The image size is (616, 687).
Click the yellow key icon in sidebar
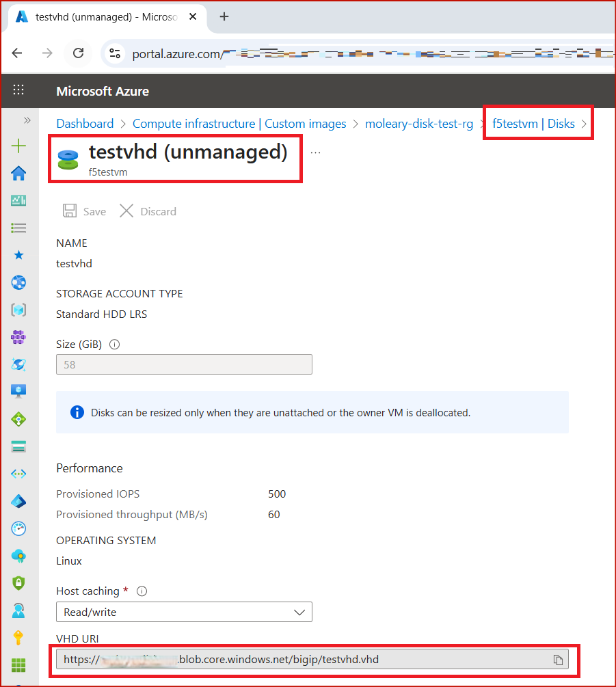coord(18,638)
